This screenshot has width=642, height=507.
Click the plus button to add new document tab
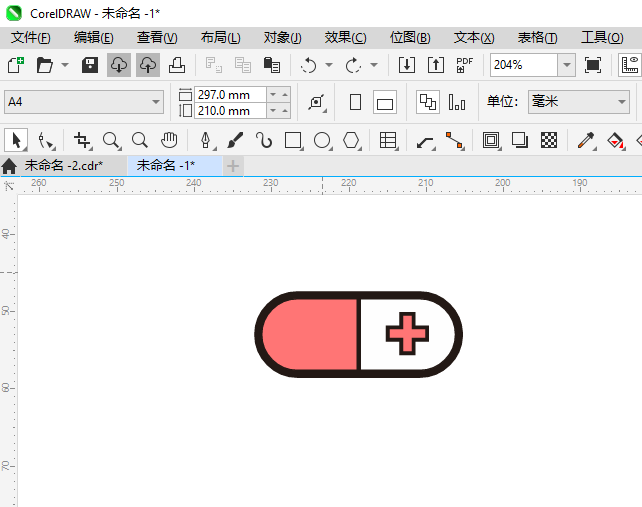coord(233,166)
